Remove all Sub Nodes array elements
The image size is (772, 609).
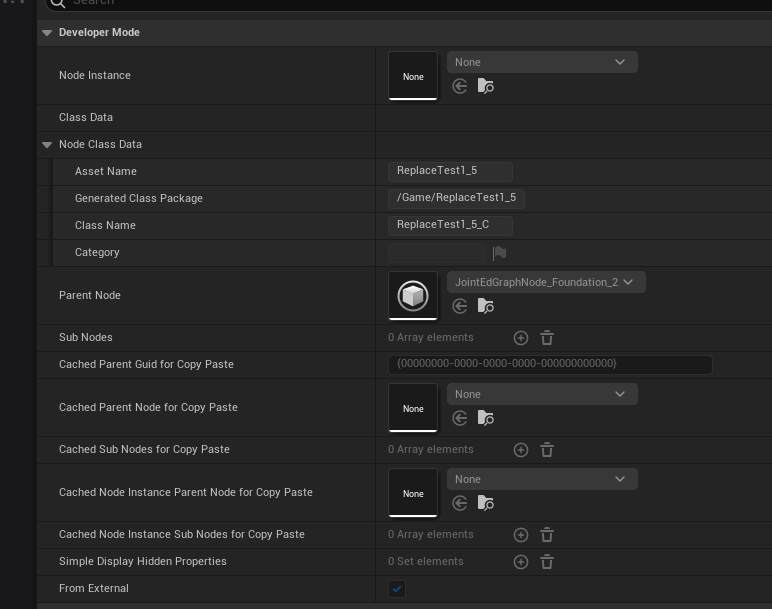click(x=547, y=338)
